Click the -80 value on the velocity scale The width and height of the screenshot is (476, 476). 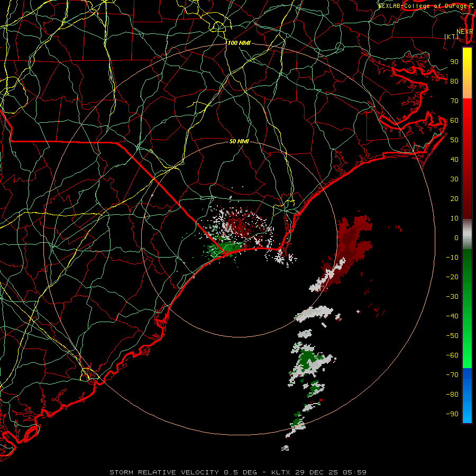[452, 395]
